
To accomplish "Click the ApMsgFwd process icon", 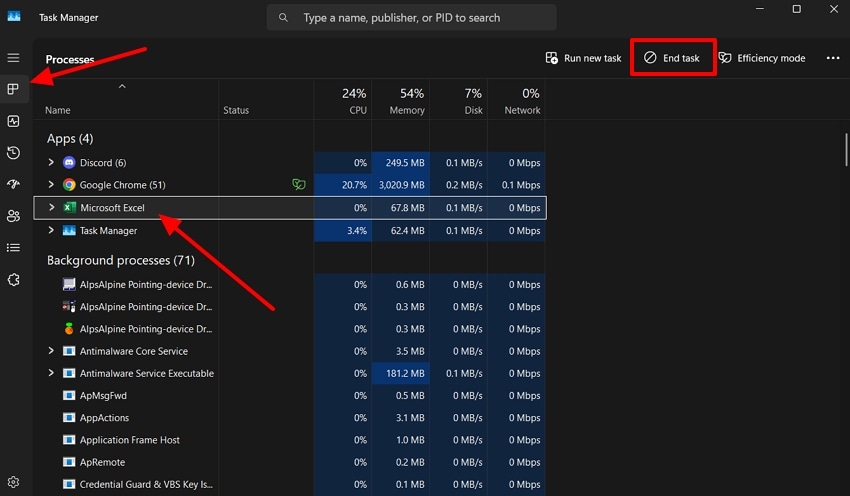I will pos(69,396).
